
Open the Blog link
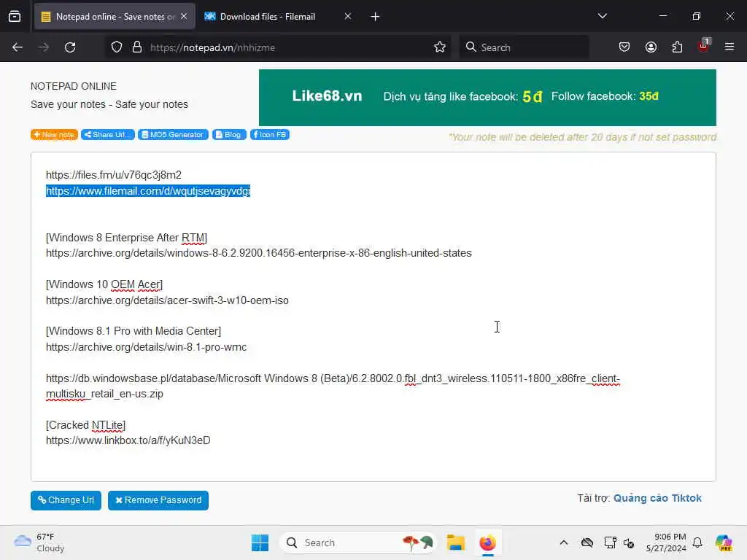[x=229, y=135]
